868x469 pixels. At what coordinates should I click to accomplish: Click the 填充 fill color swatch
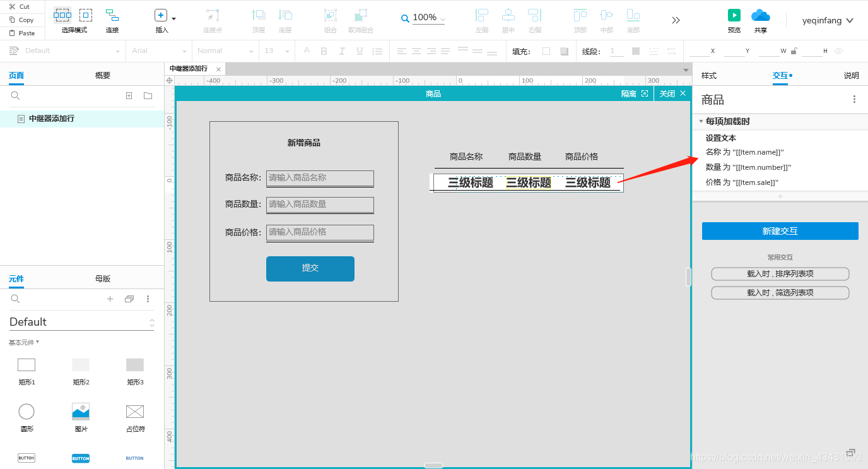(x=546, y=51)
